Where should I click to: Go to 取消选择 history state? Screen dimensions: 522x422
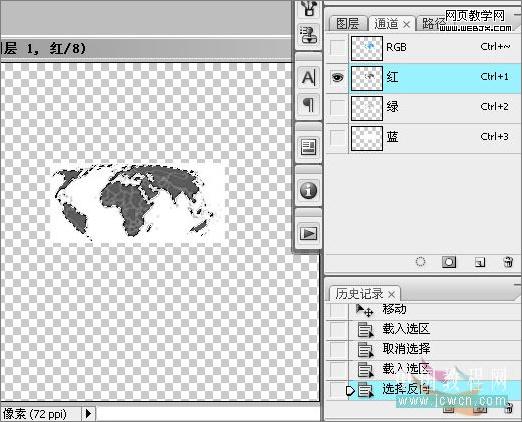tap(406, 349)
